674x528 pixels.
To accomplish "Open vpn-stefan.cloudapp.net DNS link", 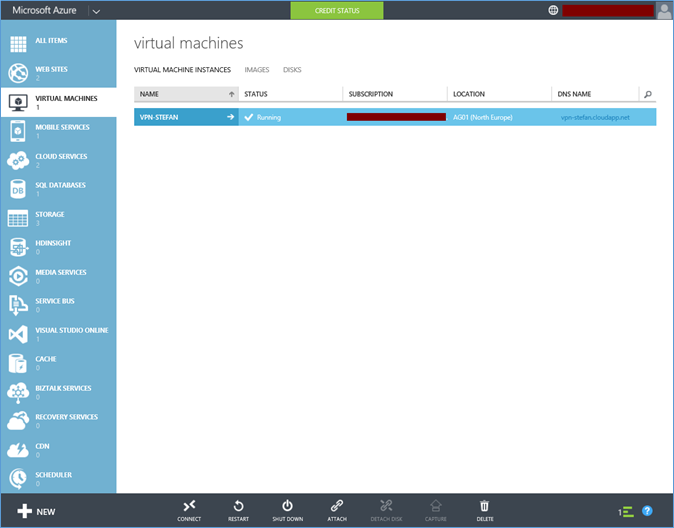I will coord(595,117).
